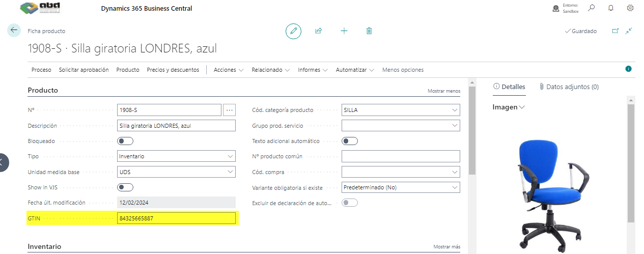
Task: Open Solicitar aprobación menu
Action: tap(84, 70)
